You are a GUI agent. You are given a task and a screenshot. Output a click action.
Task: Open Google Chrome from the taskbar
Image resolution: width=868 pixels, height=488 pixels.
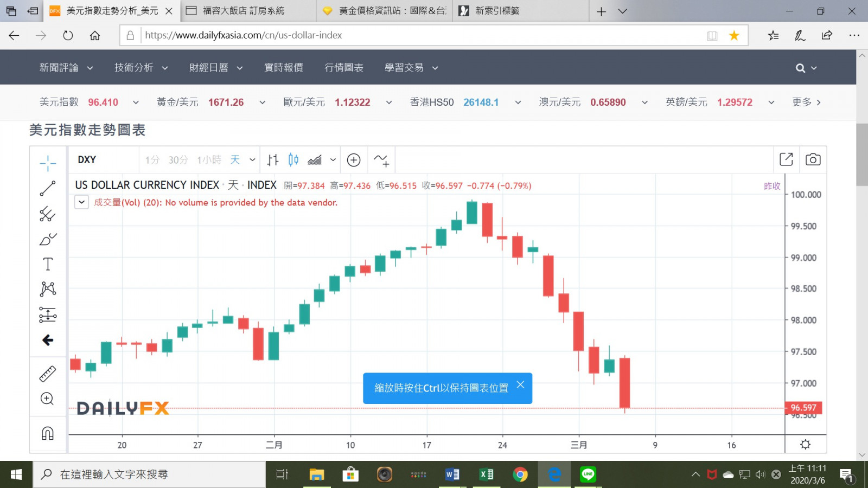tap(520, 474)
